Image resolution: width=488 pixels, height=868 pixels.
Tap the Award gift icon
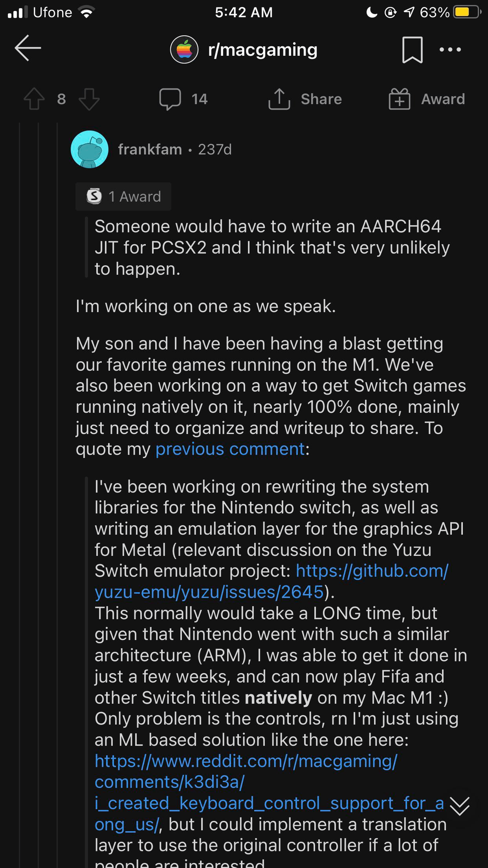pyautogui.click(x=399, y=98)
